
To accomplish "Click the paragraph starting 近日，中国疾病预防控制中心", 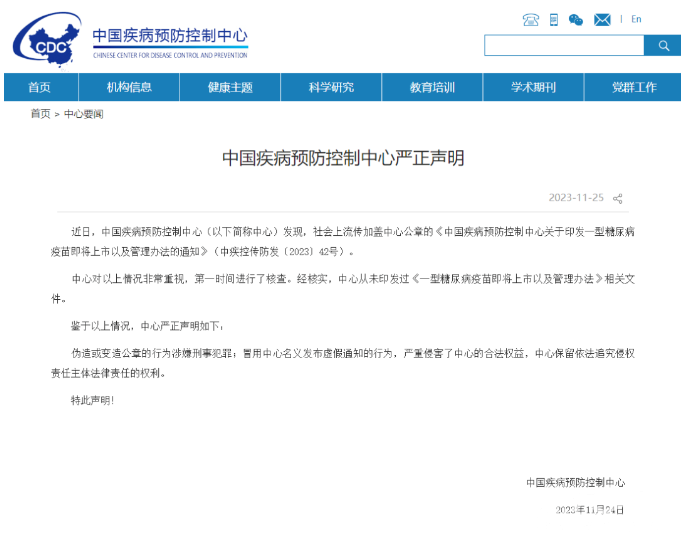I will click(x=343, y=241).
